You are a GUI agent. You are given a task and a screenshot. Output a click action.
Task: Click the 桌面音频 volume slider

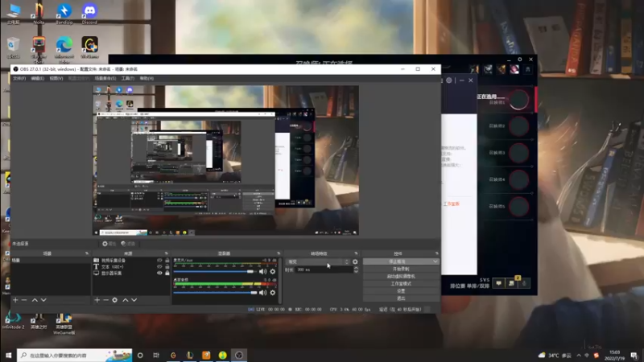[x=215, y=293]
